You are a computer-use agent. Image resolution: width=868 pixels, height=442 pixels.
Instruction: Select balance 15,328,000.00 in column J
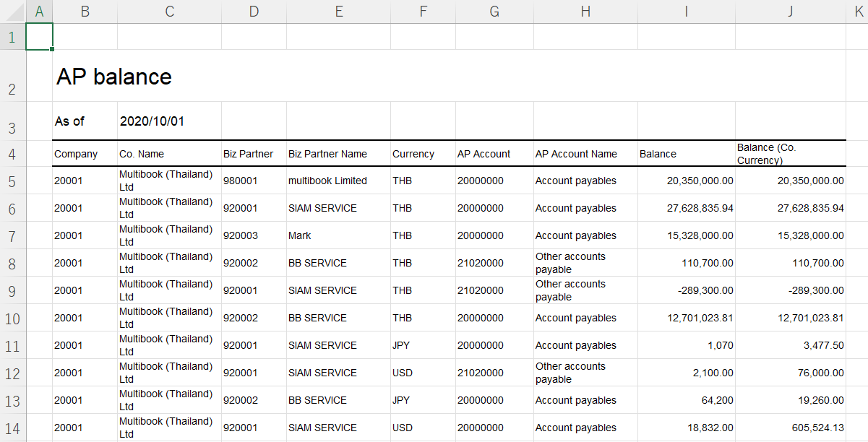coord(791,235)
